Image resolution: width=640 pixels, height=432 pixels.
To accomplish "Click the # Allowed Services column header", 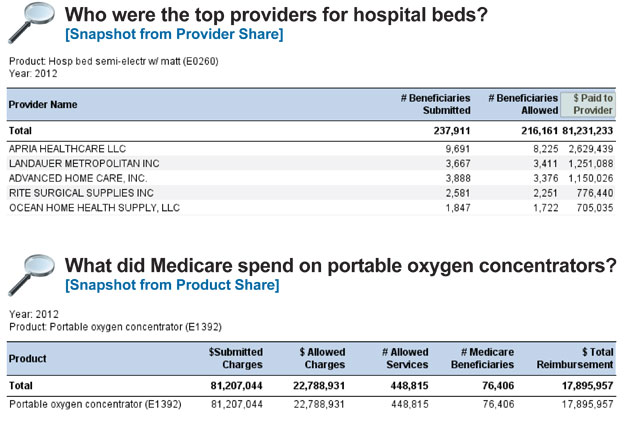I will [x=405, y=359].
